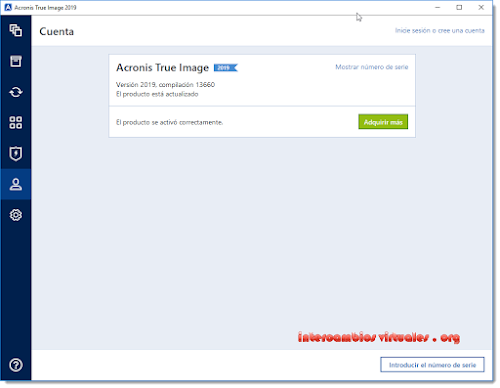Click the Acronis app icon in title bar
This screenshot has width=500, height=388.
click(8, 7)
